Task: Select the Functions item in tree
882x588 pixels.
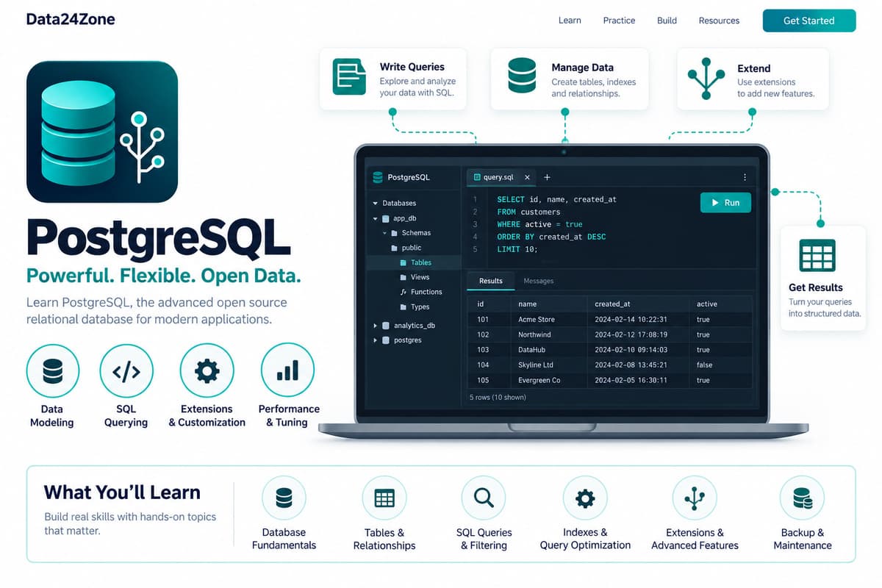Action: (420, 292)
